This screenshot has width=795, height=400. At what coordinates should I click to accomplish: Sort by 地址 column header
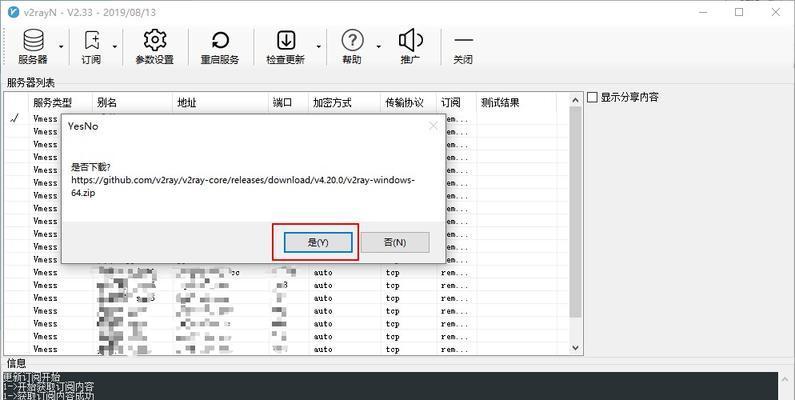point(220,103)
